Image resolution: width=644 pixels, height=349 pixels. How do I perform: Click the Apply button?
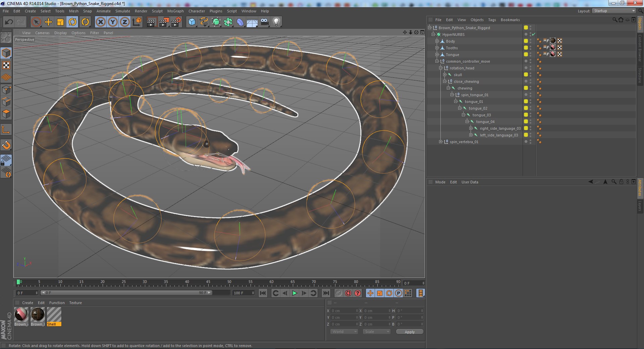[410, 332]
